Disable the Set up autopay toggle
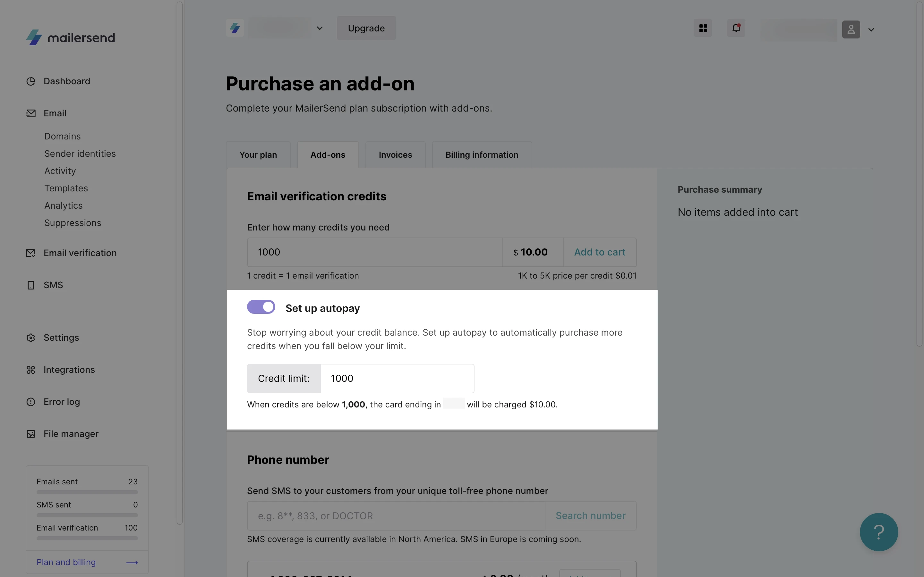 click(x=261, y=307)
